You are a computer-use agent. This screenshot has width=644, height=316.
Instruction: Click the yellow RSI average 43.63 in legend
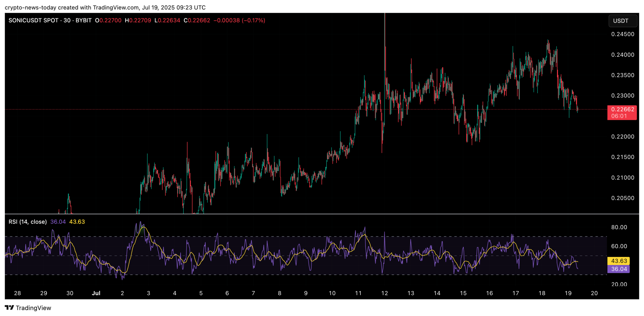(x=77, y=222)
